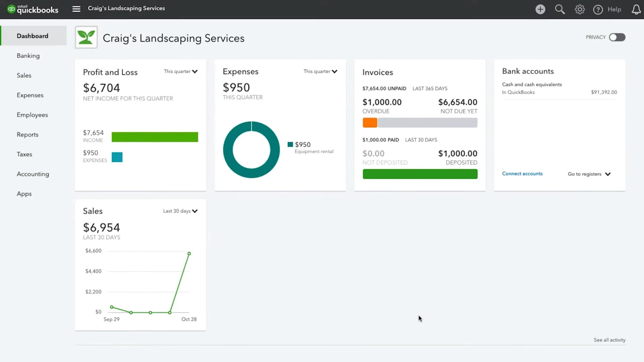Click the expenses donut chart
Image resolution: width=644 pixels, height=362 pixels.
click(x=252, y=126)
